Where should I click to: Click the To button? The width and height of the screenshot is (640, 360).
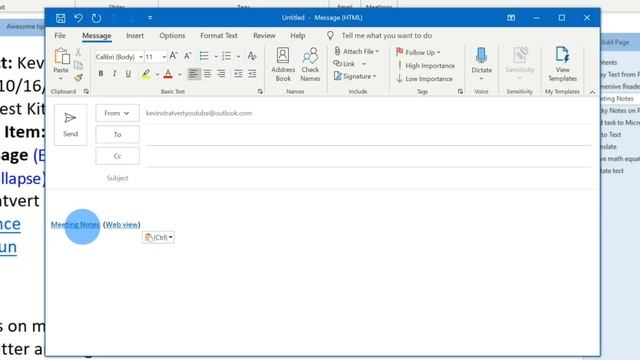click(117, 134)
